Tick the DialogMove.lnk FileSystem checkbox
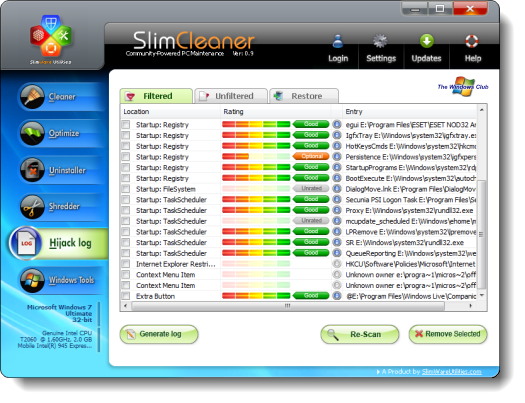 pos(126,189)
